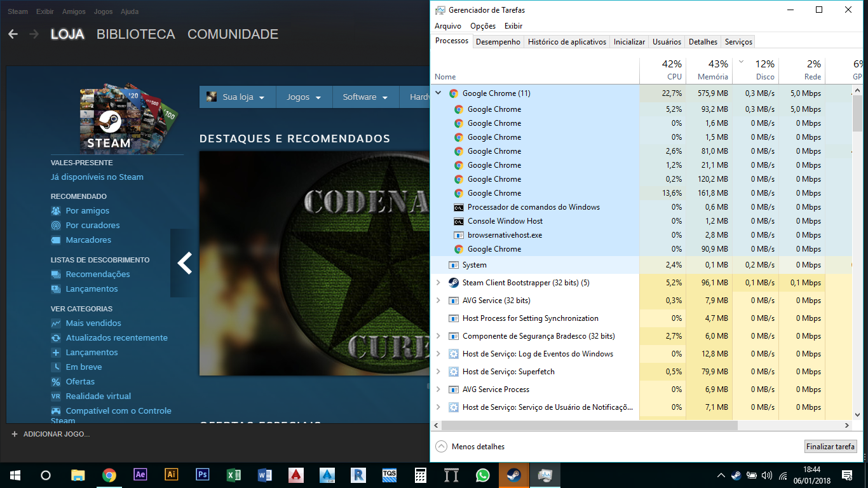Click 'ADICIONAR JOGO...' in Steam
Viewport: 868px width, 488px height.
pyautogui.click(x=57, y=434)
